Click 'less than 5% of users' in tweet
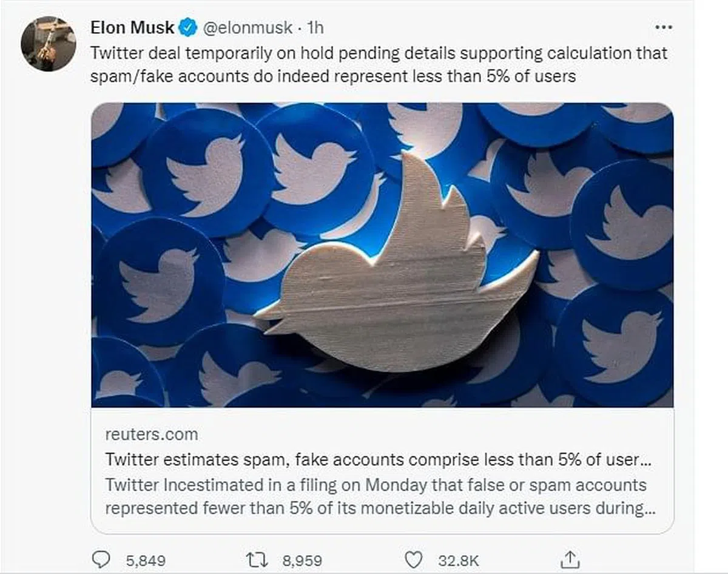 (508, 77)
